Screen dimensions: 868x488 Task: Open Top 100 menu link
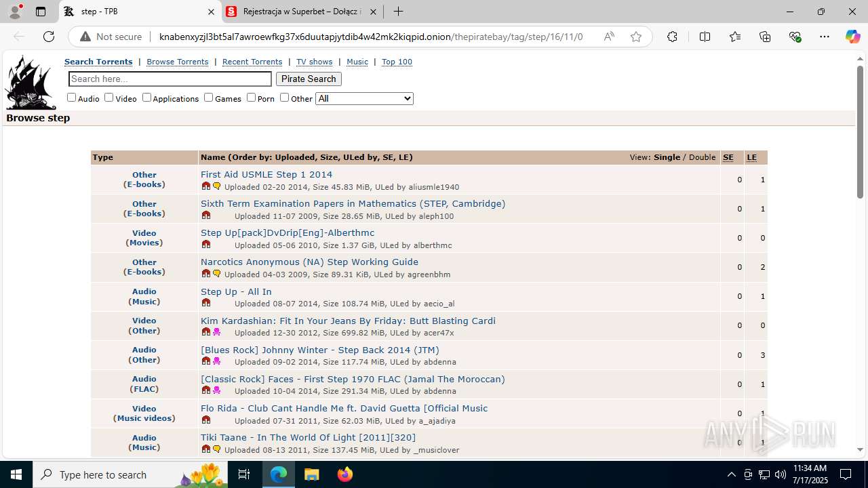397,62
